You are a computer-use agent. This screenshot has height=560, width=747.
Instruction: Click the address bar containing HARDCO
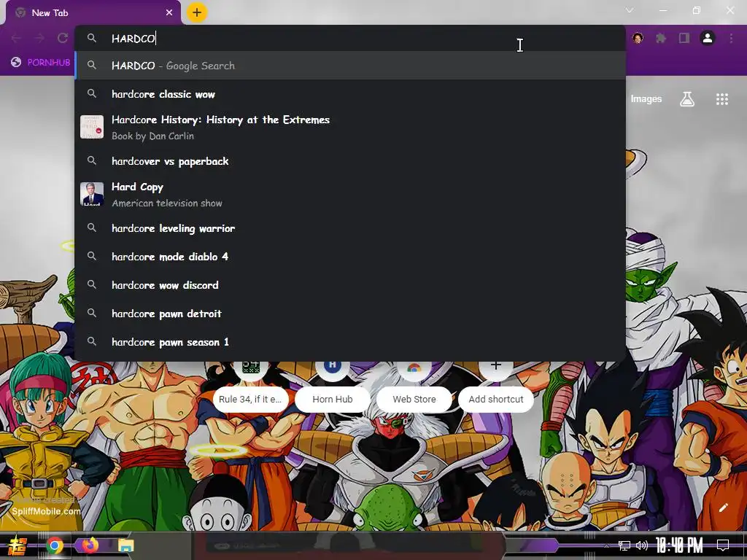349,39
